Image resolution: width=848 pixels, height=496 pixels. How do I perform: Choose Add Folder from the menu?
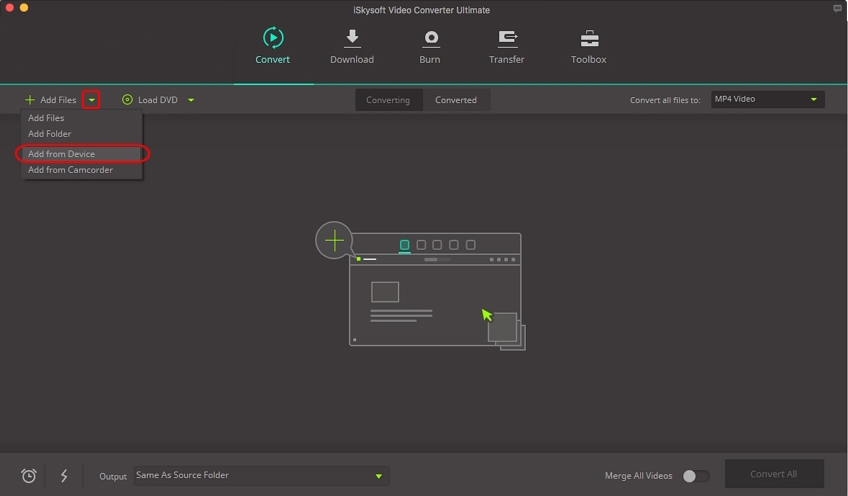pos(50,134)
